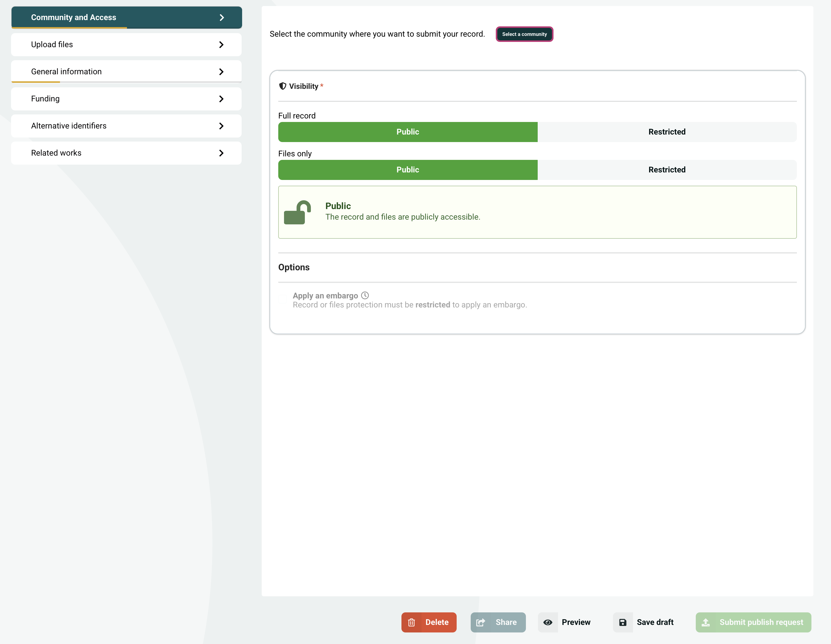Open the Funding section
Screen dimensions: 831x644
(x=126, y=99)
